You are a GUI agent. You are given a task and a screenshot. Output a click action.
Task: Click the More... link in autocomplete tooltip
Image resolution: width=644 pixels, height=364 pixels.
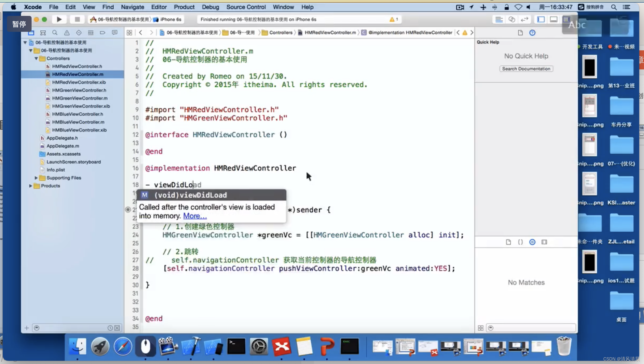(195, 216)
